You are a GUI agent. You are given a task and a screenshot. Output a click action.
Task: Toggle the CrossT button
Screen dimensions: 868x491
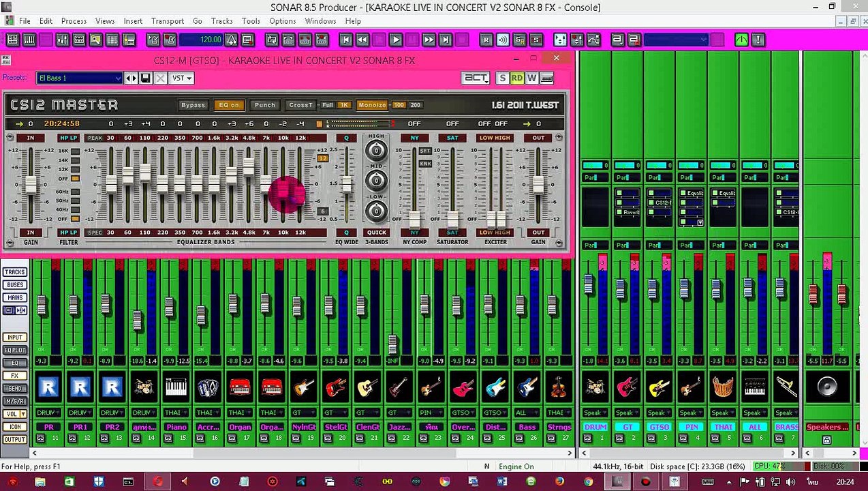pyautogui.click(x=300, y=105)
